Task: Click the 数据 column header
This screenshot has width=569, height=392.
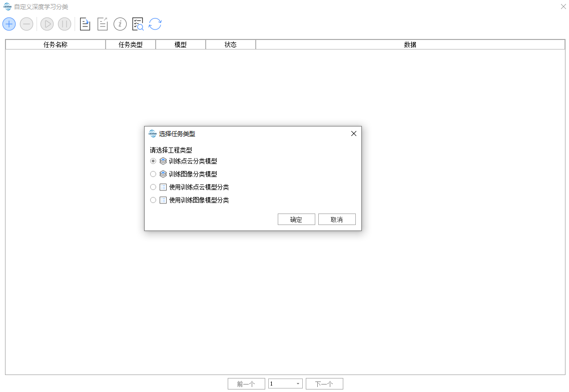Action: [x=410, y=44]
